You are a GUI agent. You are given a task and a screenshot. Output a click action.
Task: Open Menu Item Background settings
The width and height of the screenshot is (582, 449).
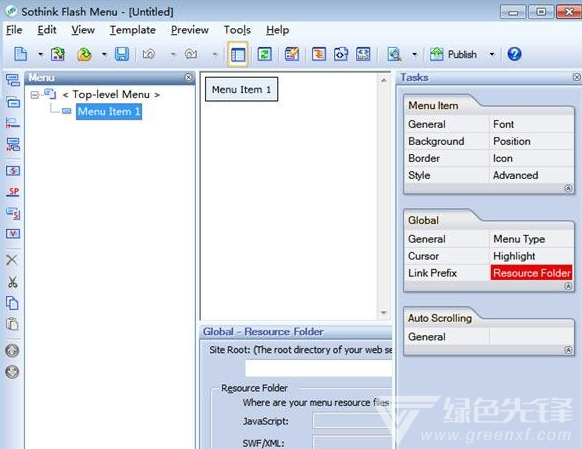coord(436,141)
